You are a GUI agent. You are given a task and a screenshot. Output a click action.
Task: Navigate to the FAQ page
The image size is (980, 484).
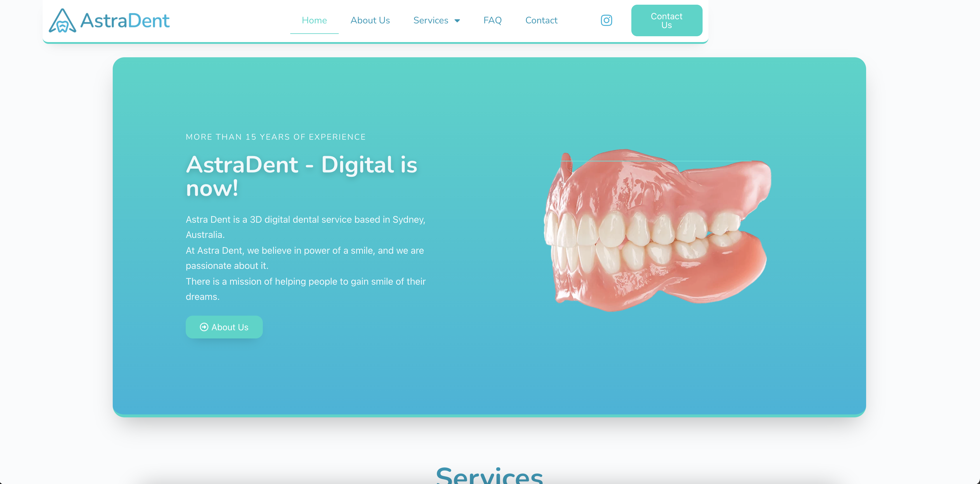(492, 20)
